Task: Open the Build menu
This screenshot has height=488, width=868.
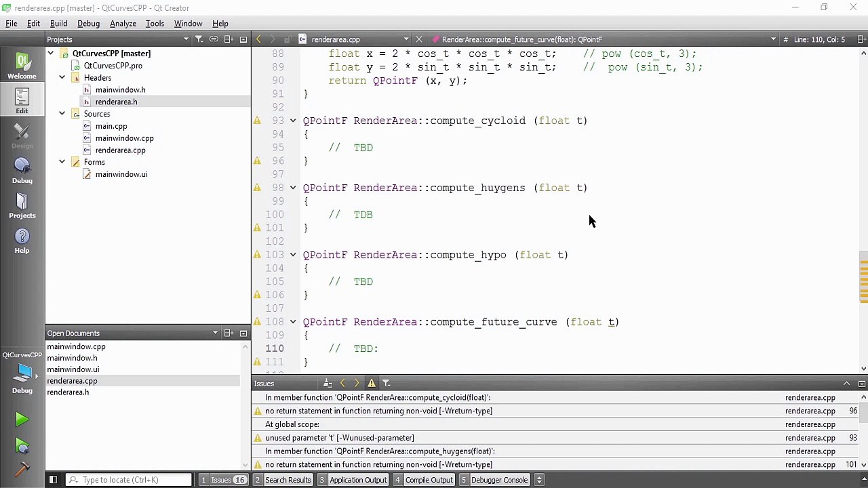Action: (58, 23)
